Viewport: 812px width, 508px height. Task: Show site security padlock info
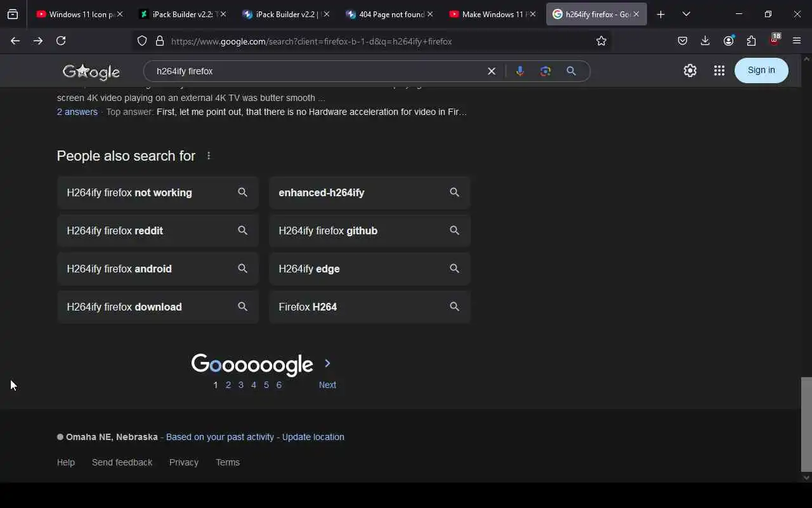tap(160, 41)
